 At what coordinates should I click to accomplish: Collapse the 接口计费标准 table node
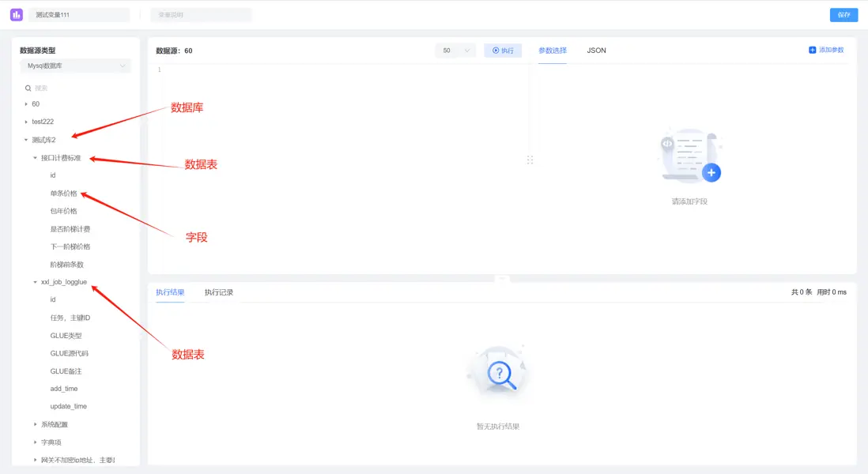[x=35, y=158]
